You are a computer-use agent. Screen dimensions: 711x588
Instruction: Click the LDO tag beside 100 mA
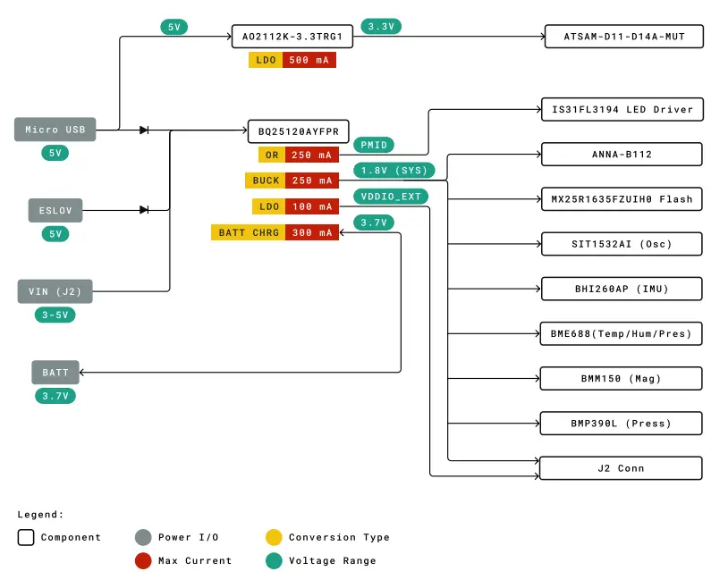click(269, 206)
